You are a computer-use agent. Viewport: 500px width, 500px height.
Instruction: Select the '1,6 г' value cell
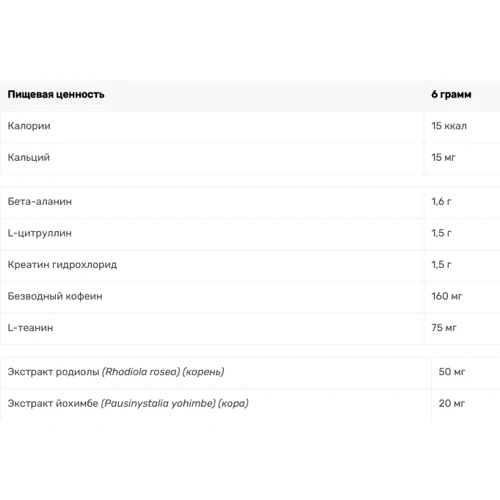click(x=441, y=201)
